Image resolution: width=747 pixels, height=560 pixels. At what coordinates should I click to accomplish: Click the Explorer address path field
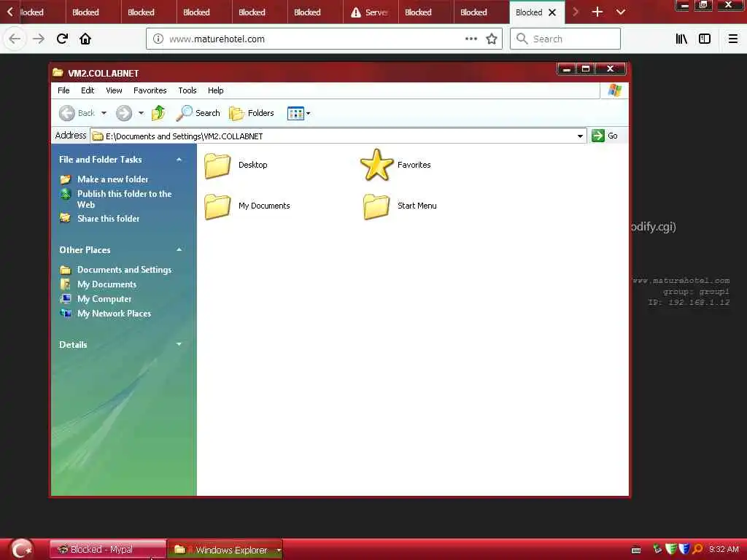333,136
